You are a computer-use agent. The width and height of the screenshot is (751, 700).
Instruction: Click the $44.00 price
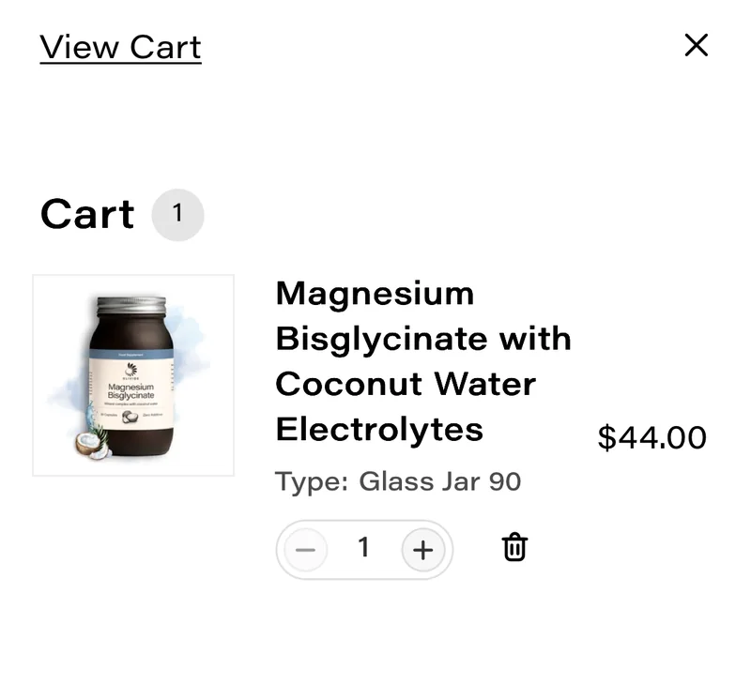[651, 437]
